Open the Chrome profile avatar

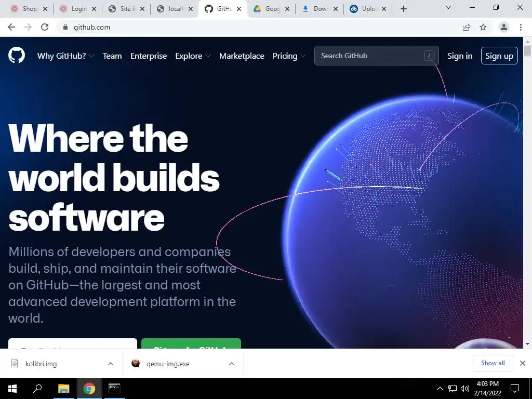coord(504,27)
